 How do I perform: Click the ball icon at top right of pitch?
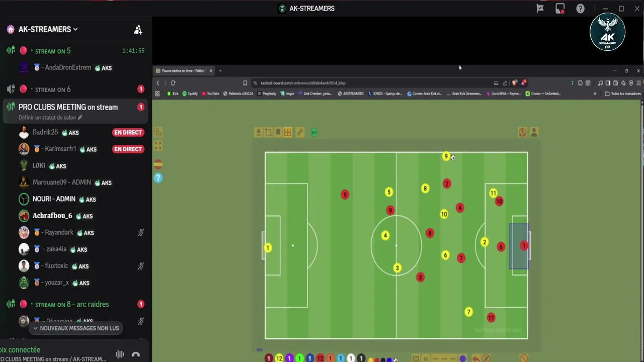522,132
